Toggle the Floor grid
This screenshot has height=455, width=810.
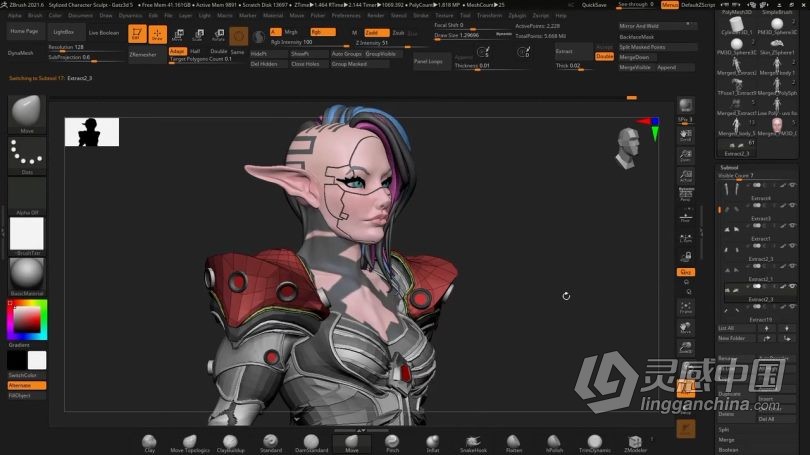pos(686,217)
